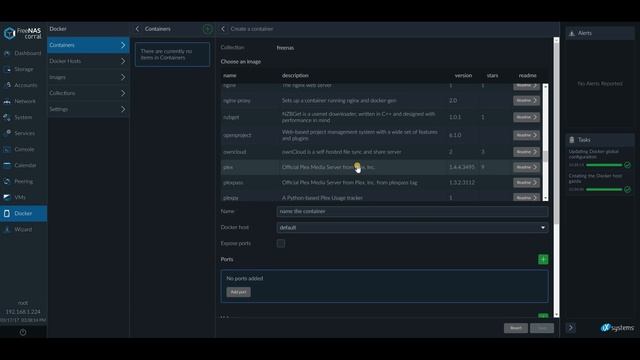Click the Creating Docker host progress bar
The width and height of the screenshot is (640, 360).
click(x=604, y=189)
